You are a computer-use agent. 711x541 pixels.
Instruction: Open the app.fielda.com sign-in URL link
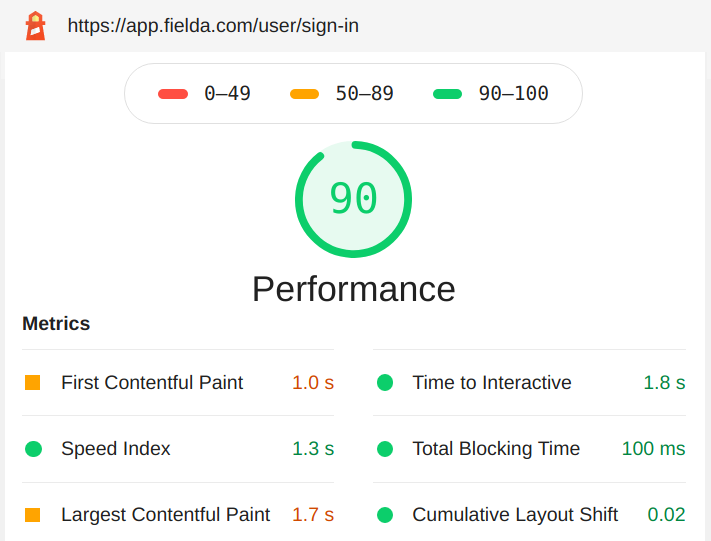[x=213, y=26]
